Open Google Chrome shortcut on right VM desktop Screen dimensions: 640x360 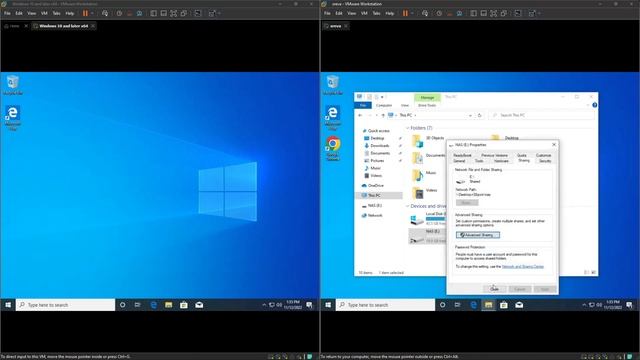[x=333, y=148]
